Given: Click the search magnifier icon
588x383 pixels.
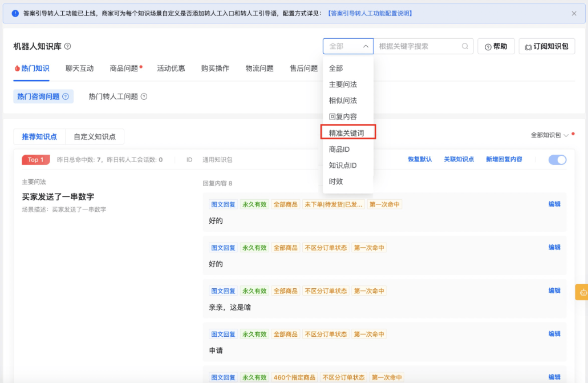Looking at the screenshot, I should coord(465,46).
